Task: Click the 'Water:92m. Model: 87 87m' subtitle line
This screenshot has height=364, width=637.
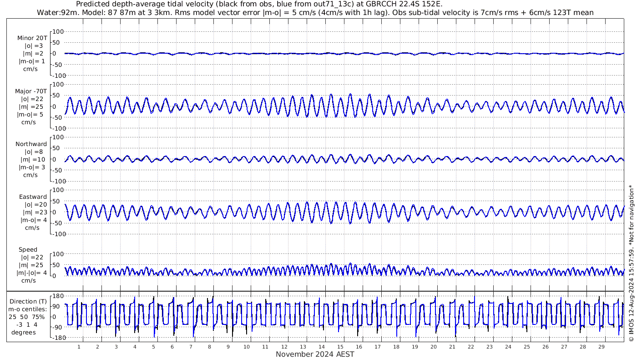Action: (x=315, y=12)
